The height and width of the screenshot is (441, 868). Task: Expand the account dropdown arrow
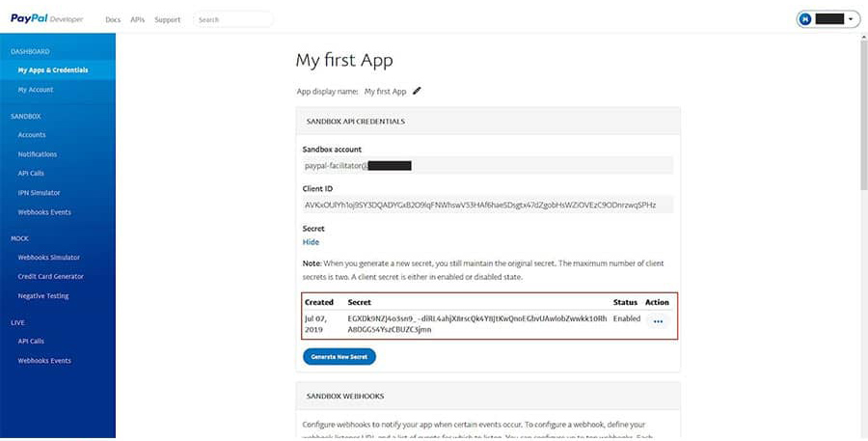(x=850, y=18)
